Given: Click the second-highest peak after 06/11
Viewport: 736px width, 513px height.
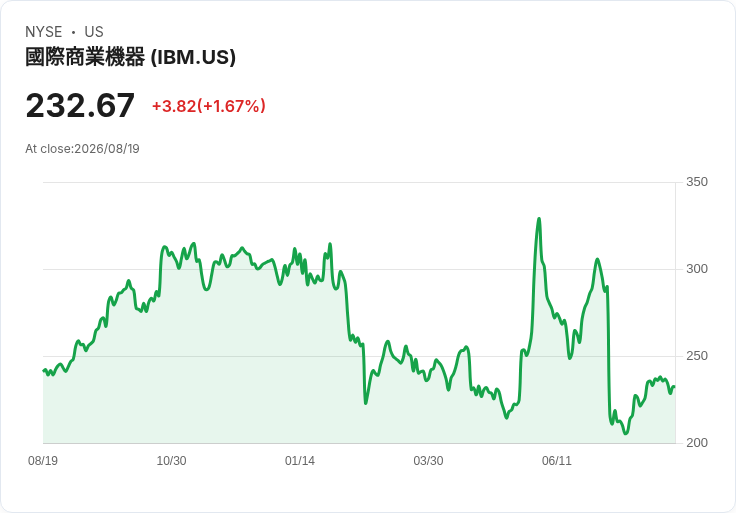Looking at the screenshot, I should click(597, 259).
